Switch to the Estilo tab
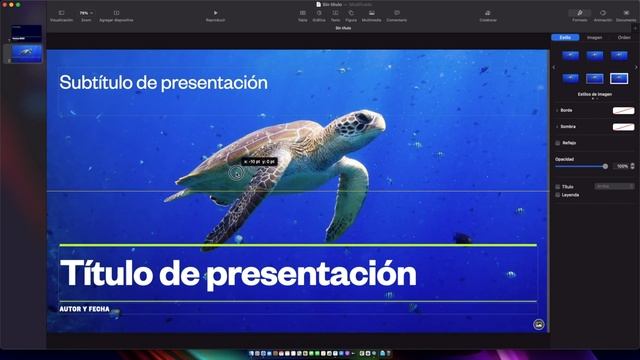The height and width of the screenshot is (360, 640). click(565, 38)
